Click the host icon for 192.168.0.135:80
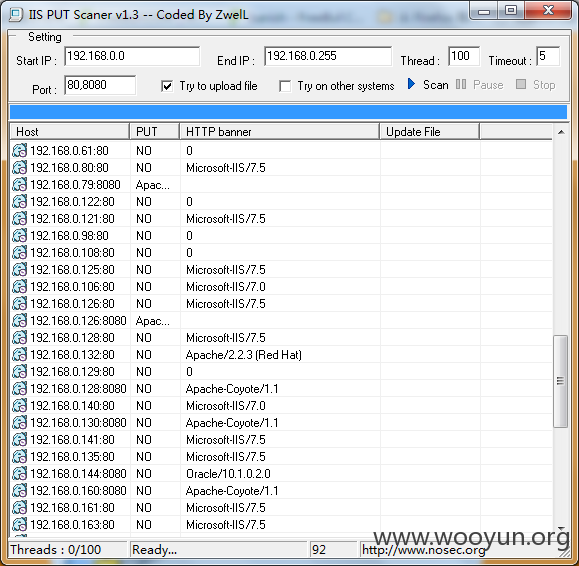The image size is (579, 566). click(20, 456)
